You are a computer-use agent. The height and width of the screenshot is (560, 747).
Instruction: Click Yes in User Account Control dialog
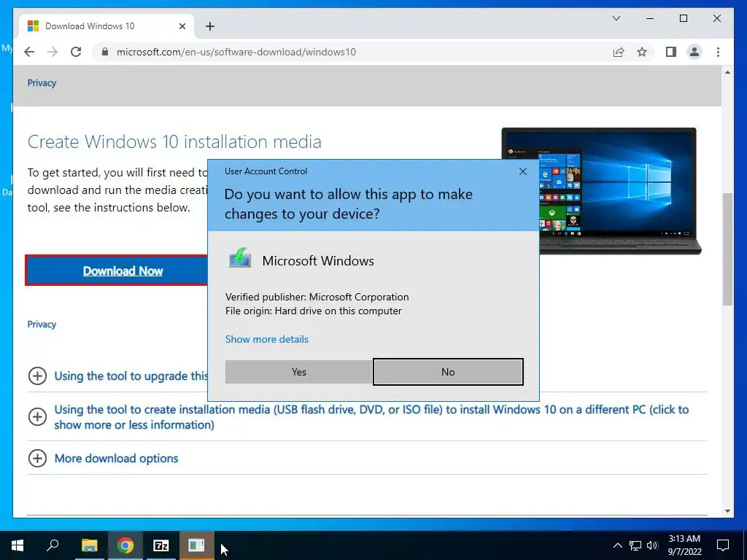(298, 372)
